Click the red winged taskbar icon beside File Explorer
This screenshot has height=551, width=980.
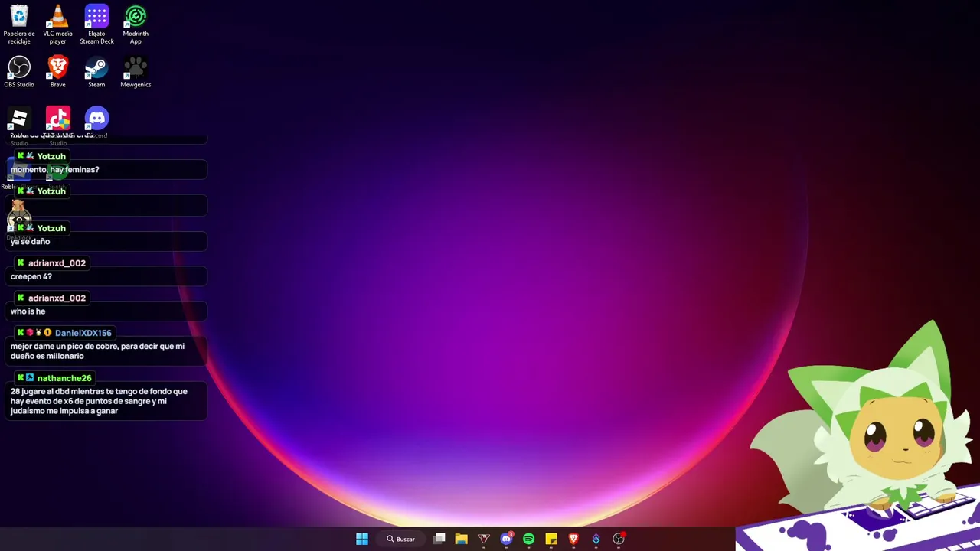pyautogui.click(x=484, y=539)
